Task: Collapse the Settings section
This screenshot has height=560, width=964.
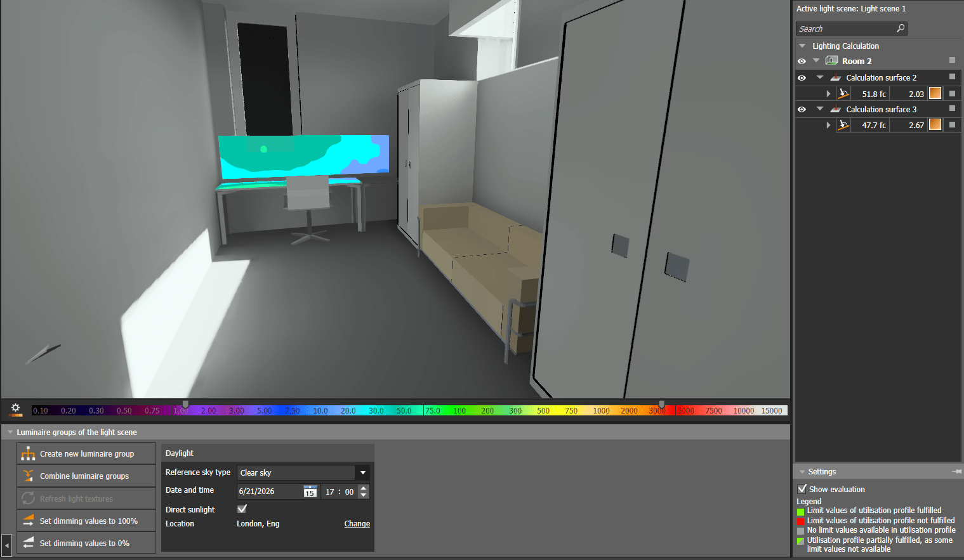Action: pyautogui.click(x=802, y=472)
